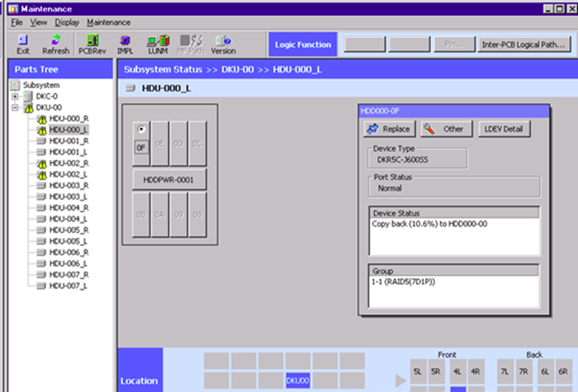The width and height of the screenshot is (578, 392).
Task: Click the Inter-PCB Logical Path button
Action: pos(523,45)
